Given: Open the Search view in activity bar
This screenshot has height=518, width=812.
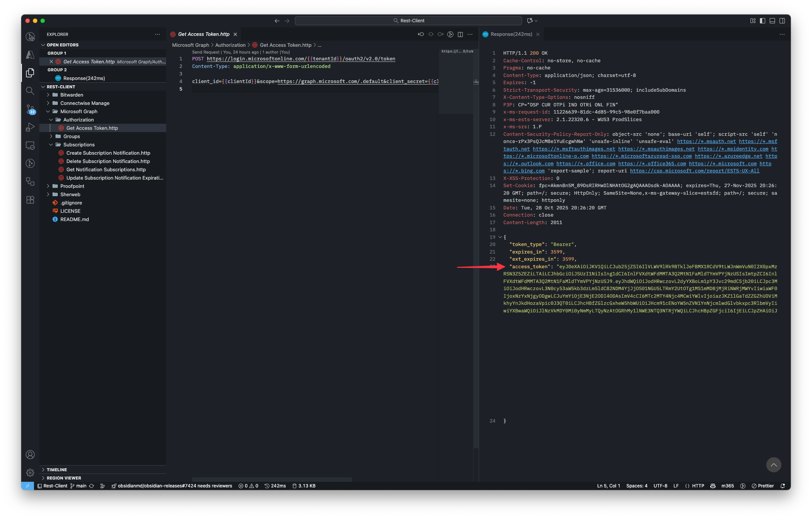Looking at the screenshot, I should click(x=30, y=91).
